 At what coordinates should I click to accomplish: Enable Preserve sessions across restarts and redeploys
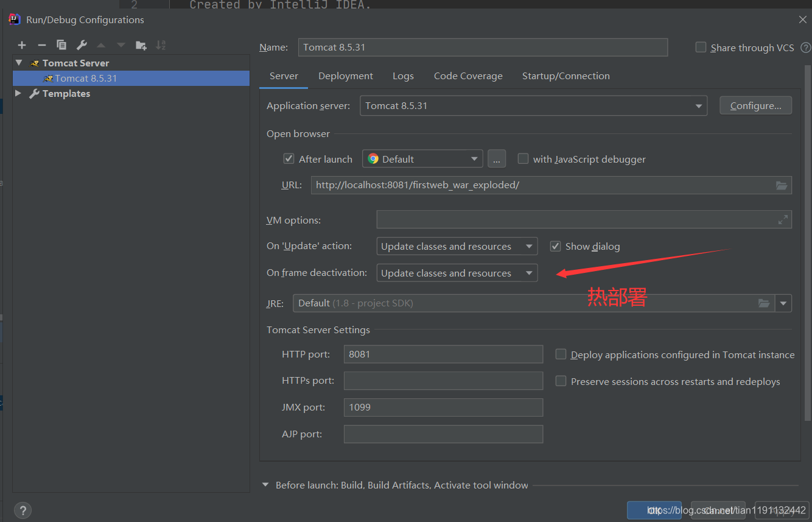tap(561, 381)
